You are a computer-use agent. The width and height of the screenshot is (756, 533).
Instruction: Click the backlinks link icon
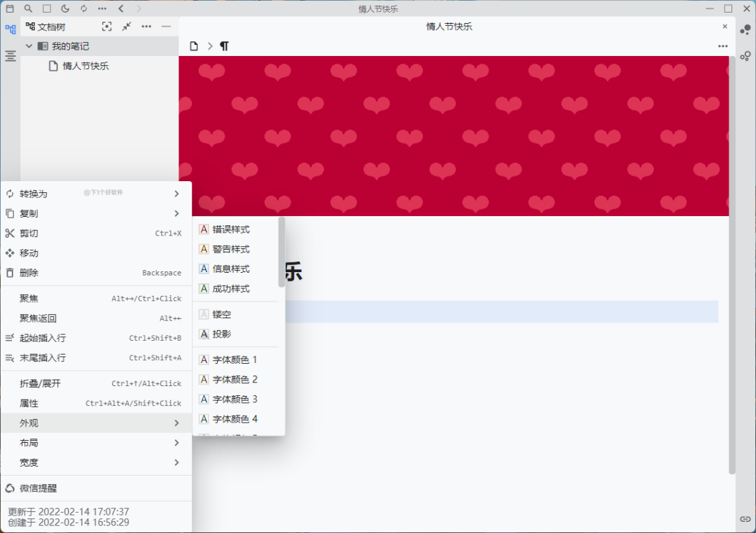click(x=745, y=519)
